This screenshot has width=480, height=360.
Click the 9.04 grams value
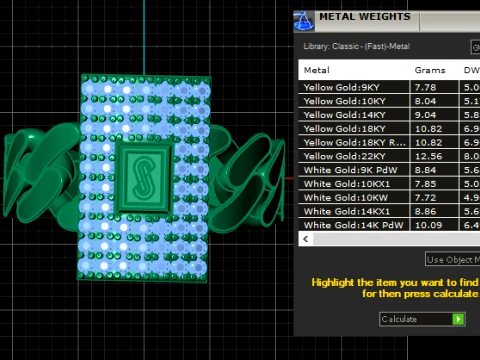[425, 115]
